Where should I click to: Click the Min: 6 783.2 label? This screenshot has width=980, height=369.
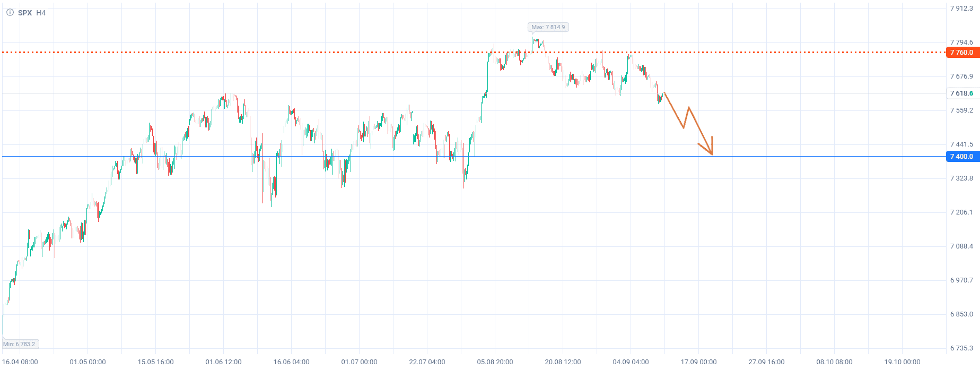[20, 344]
